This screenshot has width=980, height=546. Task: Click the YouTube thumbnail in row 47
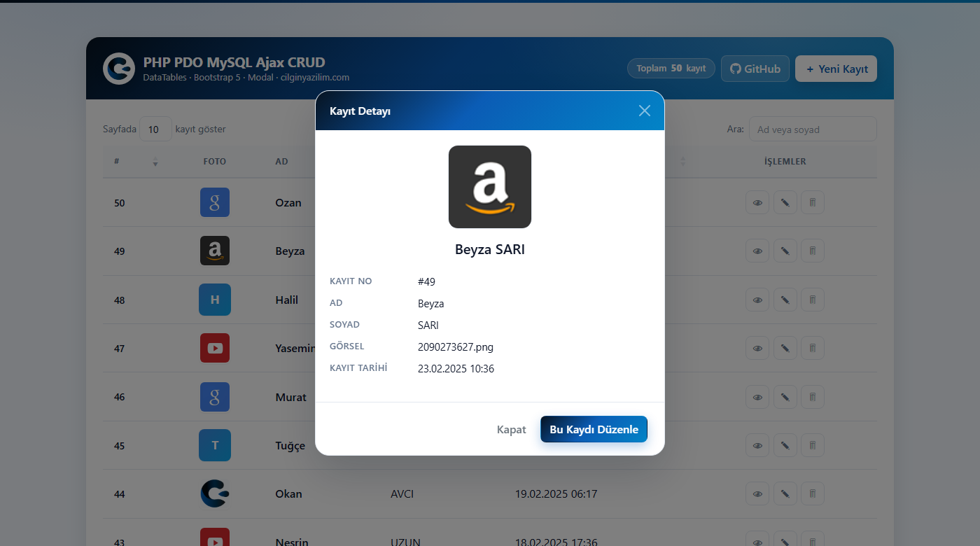pyautogui.click(x=215, y=348)
